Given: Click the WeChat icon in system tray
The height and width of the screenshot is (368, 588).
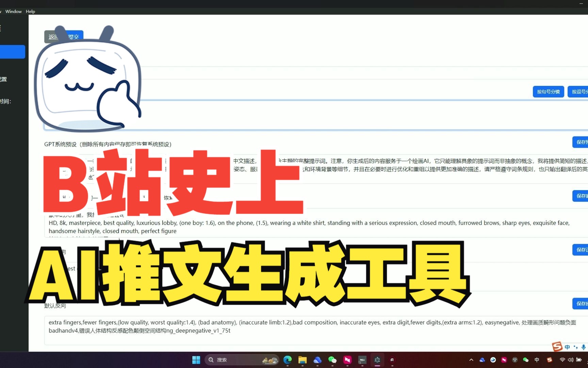Looking at the screenshot, I should pyautogui.click(x=526, y=360).
